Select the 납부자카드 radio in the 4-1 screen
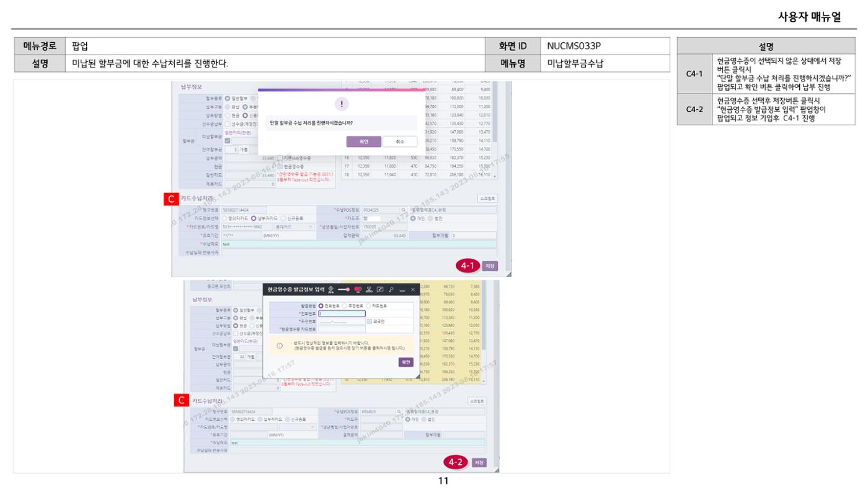The height and width of the screenshot is (489, 868). [254, 218]
